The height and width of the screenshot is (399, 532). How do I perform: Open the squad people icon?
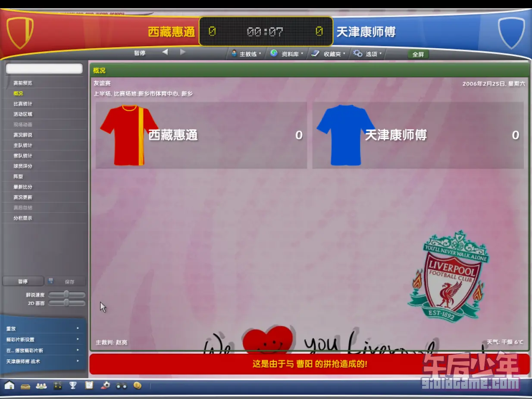[41, 386]
